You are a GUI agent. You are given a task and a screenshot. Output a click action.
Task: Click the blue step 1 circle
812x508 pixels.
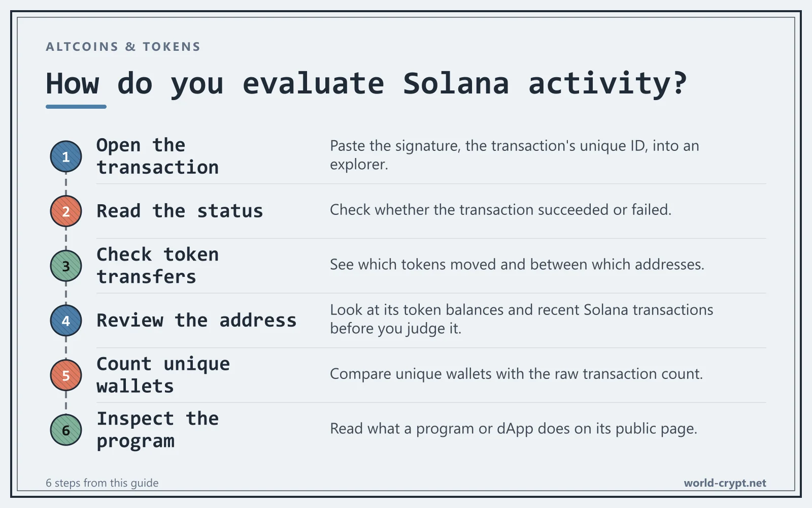pos(66,156)
